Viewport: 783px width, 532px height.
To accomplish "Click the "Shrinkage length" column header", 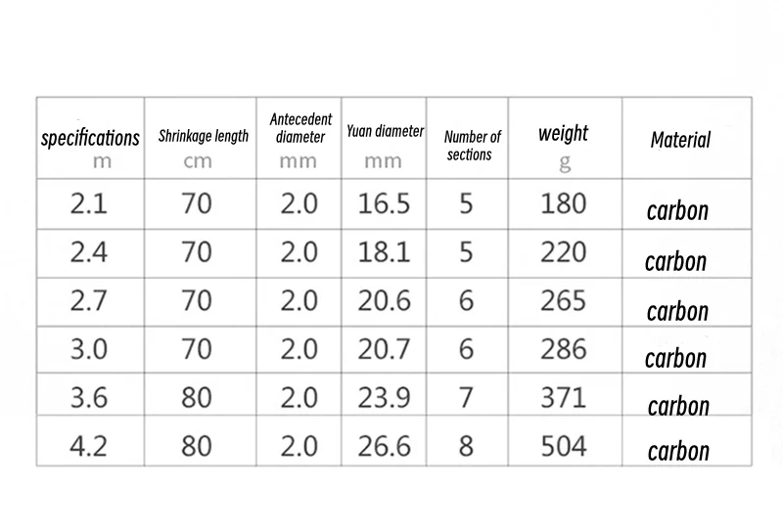I will pyautogui.click(x=204, y=137).
